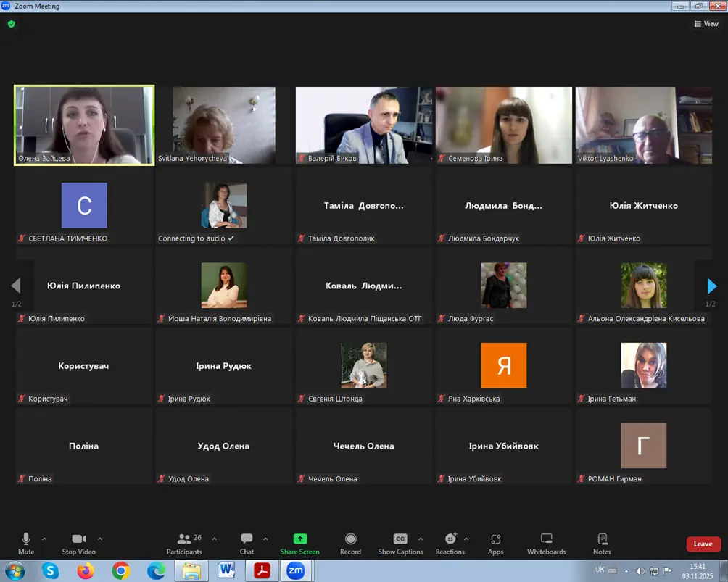Open the Reactions smiley icon
The height and width of the screenshot is (582, 728).
[x=450, y=539]
